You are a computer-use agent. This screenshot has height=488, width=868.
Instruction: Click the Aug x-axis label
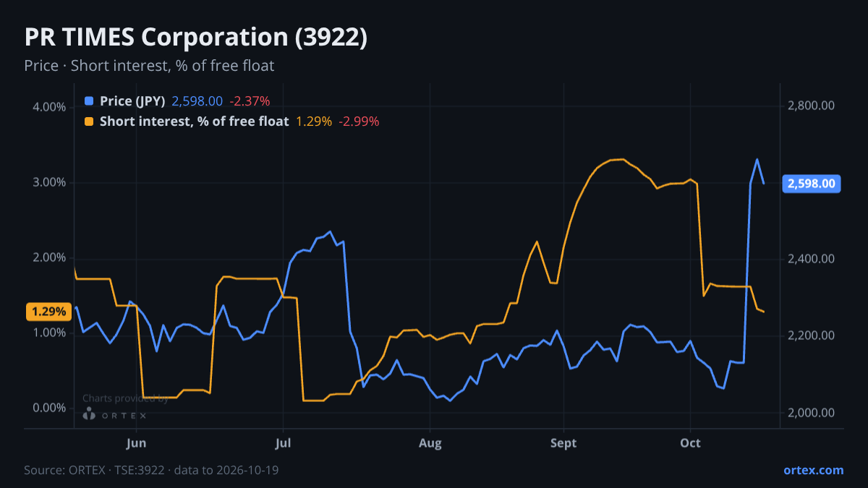pos(430,443)
